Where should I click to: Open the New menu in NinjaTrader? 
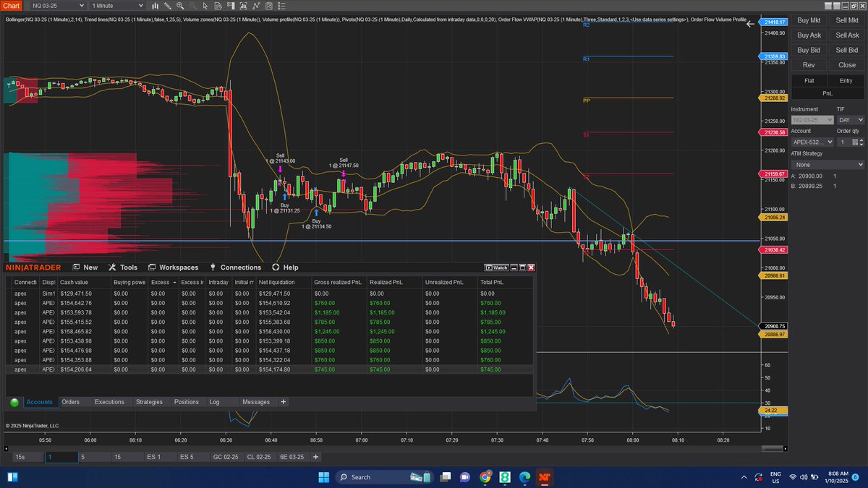(85, 267)
